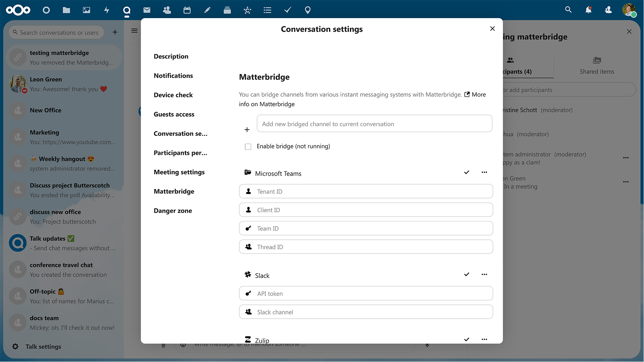Viewport: 644px width, 362px height.
Task: Open the Maps pin icon
Action: [x=308, y=10]
